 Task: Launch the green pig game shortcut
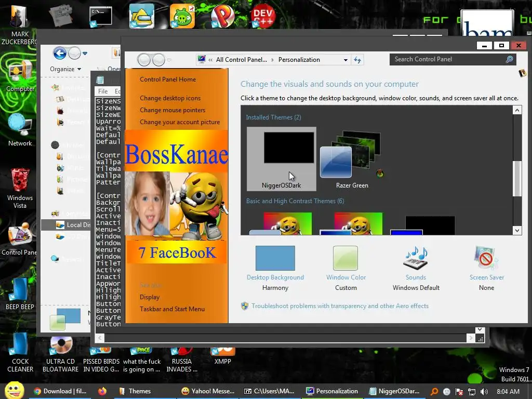[182, 16]
